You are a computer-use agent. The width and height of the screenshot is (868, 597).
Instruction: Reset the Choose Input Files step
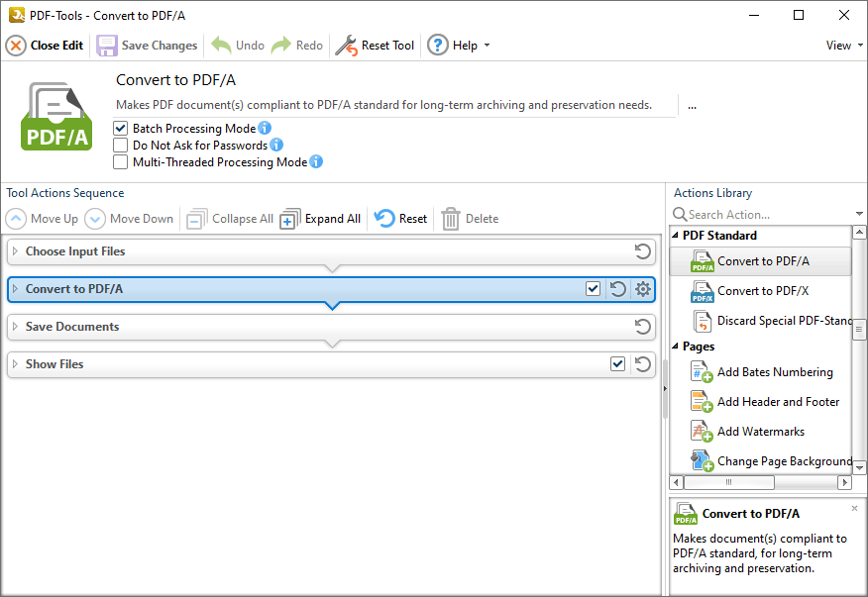click(643, 251)
